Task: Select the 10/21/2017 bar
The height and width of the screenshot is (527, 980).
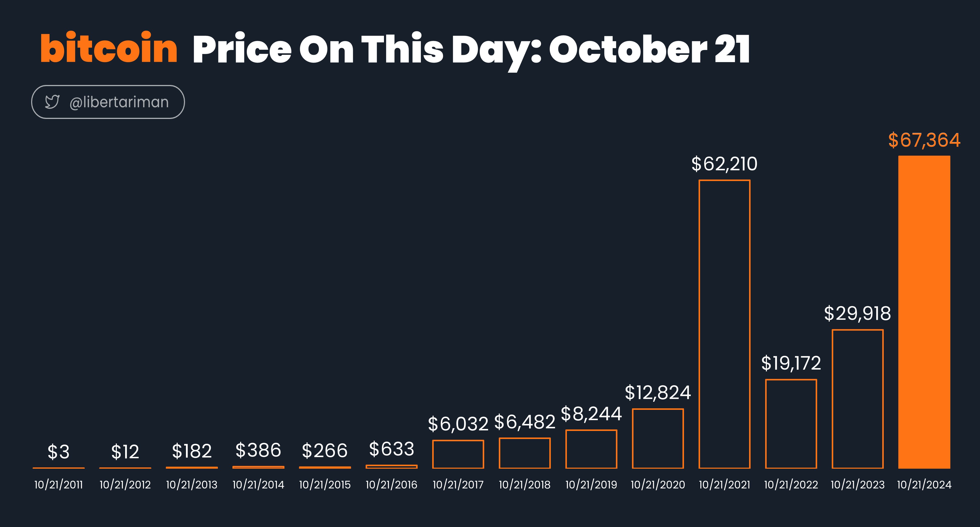Action: click(458, 454)
